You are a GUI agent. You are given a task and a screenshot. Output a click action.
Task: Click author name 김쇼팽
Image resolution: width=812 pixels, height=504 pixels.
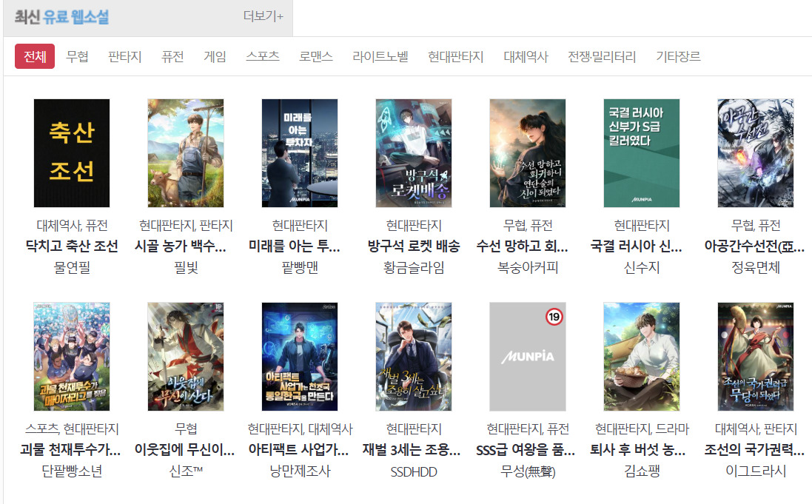(x=642, y=471)
